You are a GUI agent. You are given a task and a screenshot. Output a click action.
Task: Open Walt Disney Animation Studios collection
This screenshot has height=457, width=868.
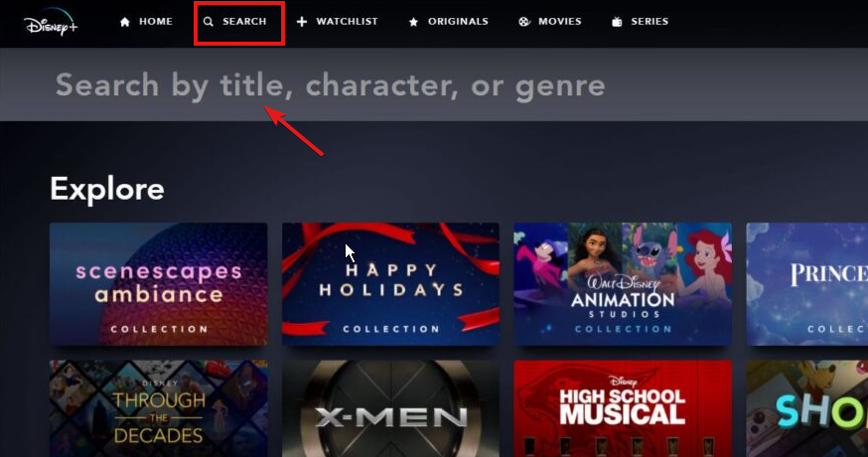[x=623, y=284]
